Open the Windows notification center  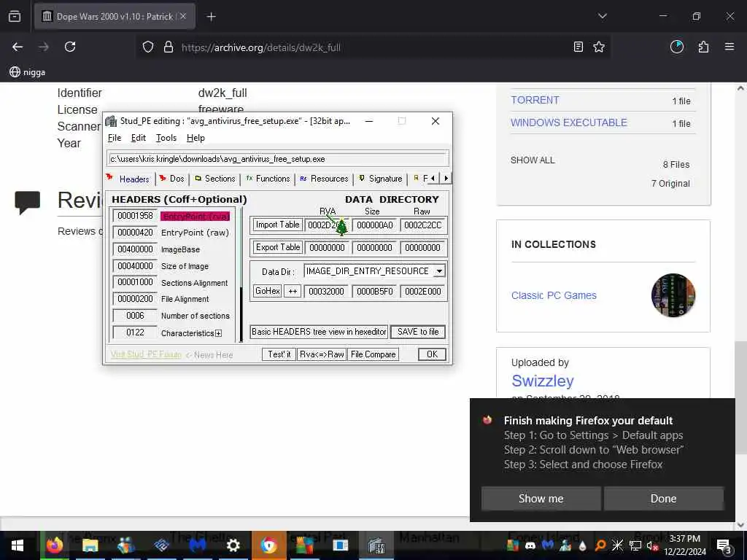tap(724, 545)
